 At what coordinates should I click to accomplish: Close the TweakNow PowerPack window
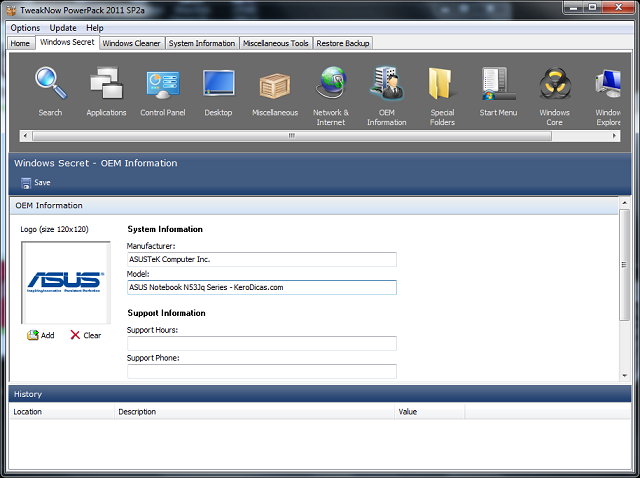[618, 7]
